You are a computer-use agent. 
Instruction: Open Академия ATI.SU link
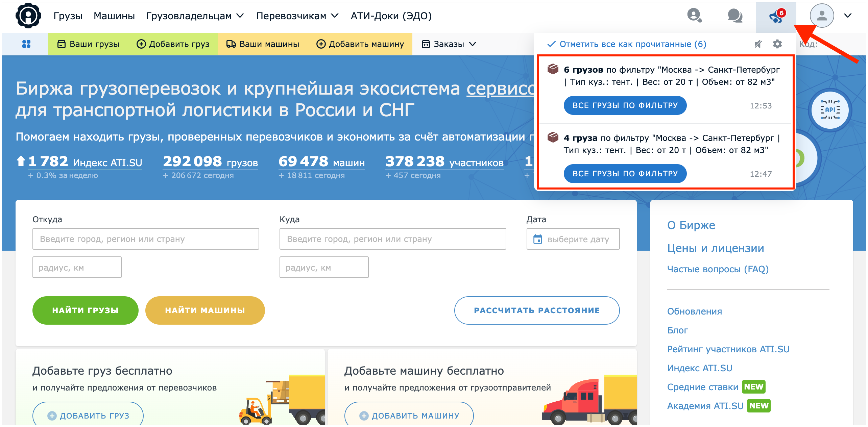[705, 406]
